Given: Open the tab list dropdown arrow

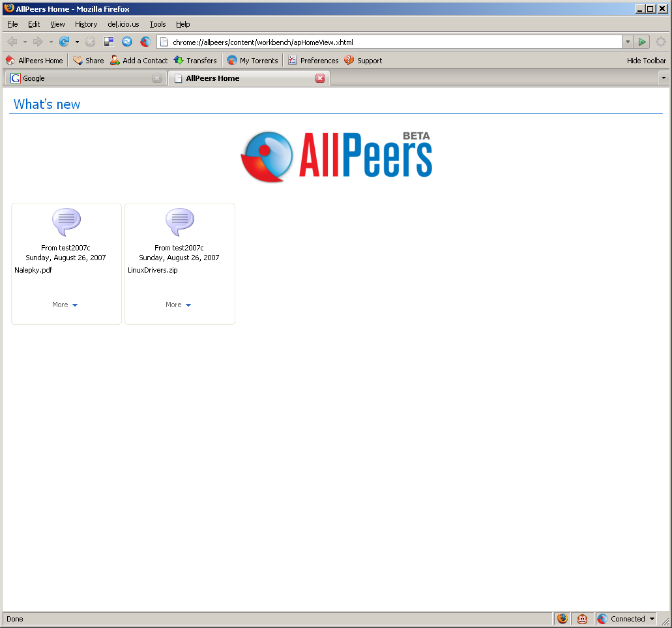Looking at the screenshot, I should click(x=664, y=78).
